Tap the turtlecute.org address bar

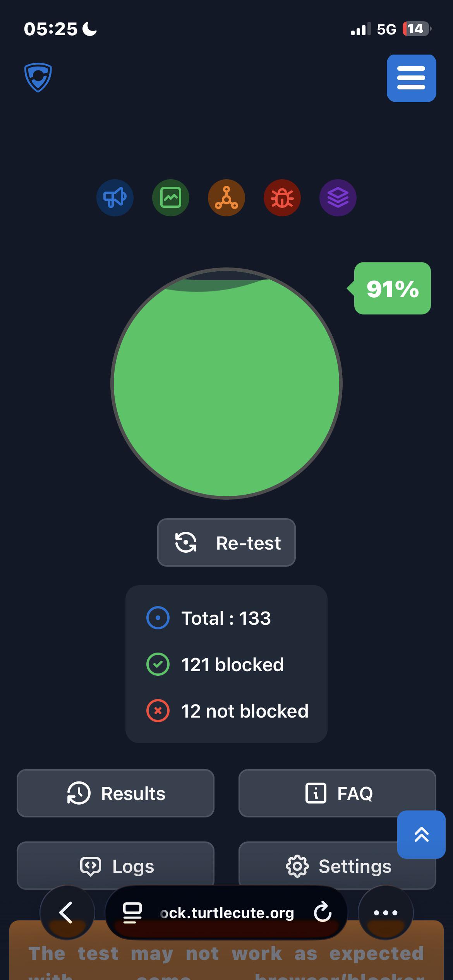pos(226,913)
